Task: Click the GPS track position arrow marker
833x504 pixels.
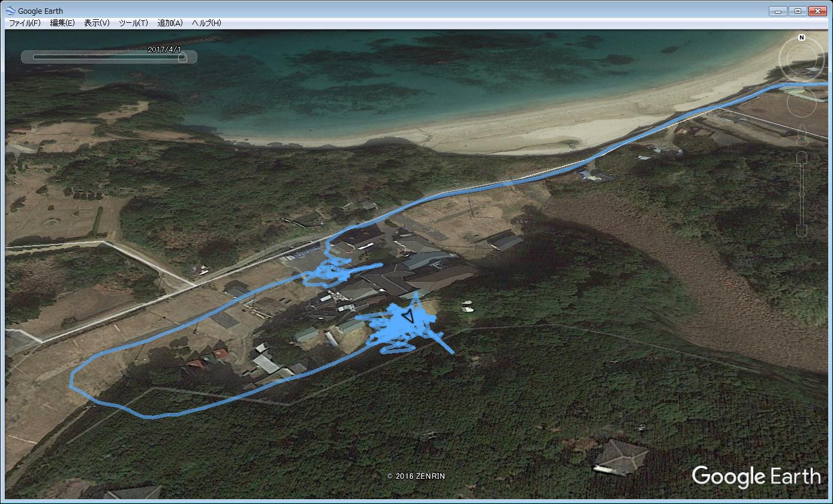Action: pyautogui.click(x=408, y=315)
